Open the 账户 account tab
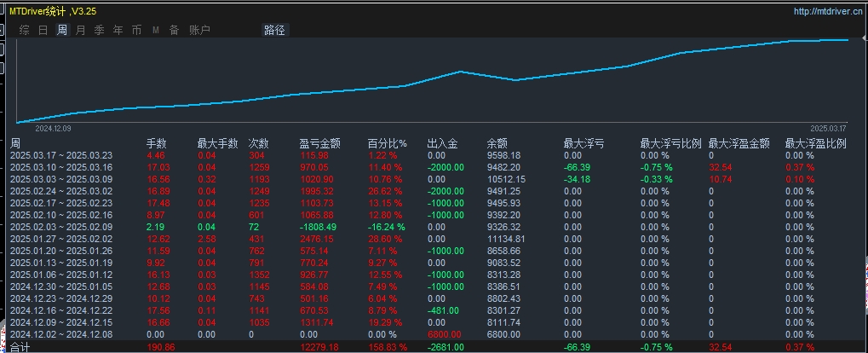 point(200,30)
